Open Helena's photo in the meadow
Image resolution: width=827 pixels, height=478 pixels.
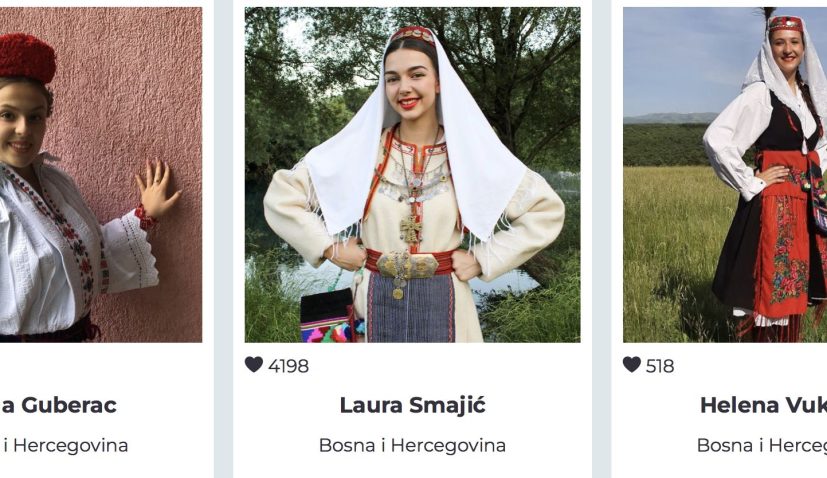point(725,175)
